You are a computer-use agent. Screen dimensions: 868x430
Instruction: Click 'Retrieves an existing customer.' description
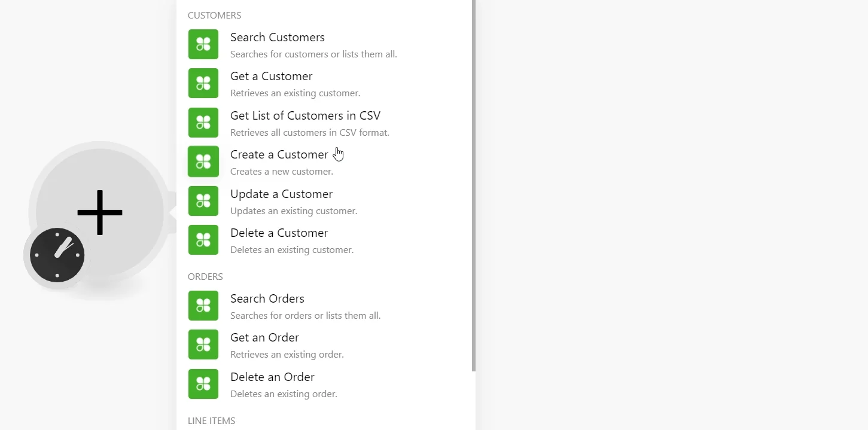[x=295, y=93]
